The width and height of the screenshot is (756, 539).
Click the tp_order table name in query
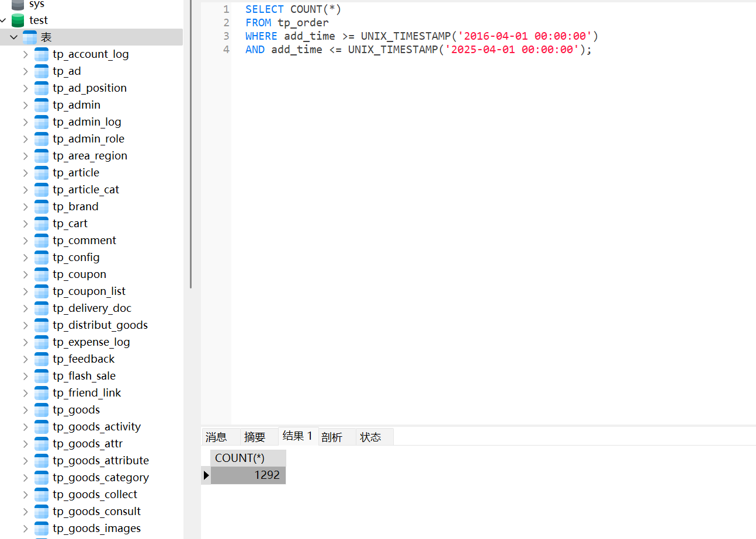click(303, 23)
